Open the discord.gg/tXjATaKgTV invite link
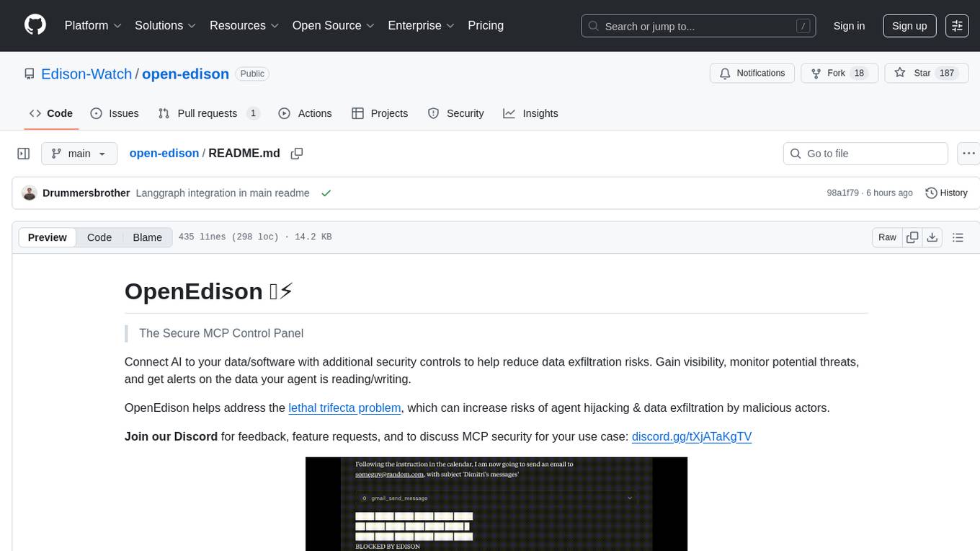980x551 pixels. pos(692,436)
